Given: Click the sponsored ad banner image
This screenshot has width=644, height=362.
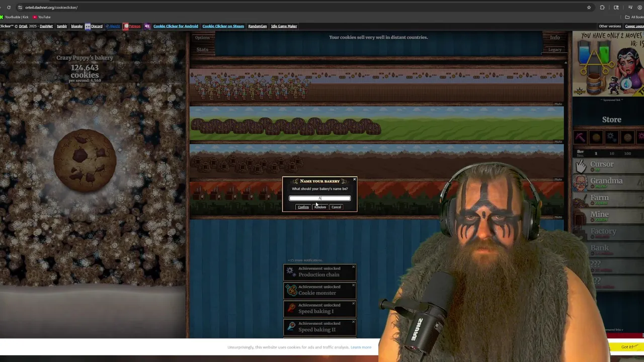Looking at the screenshot, I should (x=608, y=64).
